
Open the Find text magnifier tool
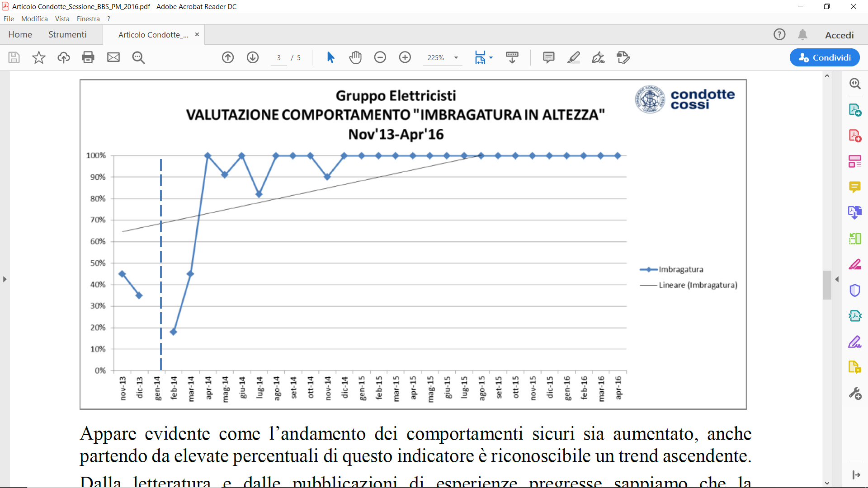(x=138, y=57)
